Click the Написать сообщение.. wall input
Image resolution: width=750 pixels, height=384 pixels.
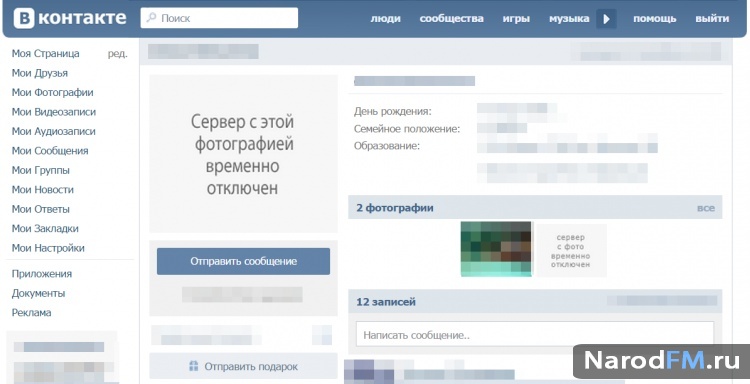535,334
